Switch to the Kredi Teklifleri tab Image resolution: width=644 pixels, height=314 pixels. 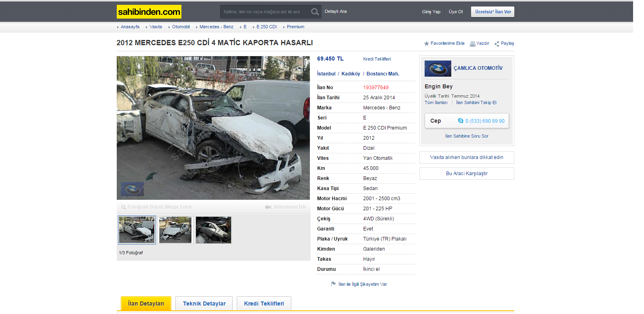[x=264, y=304]
